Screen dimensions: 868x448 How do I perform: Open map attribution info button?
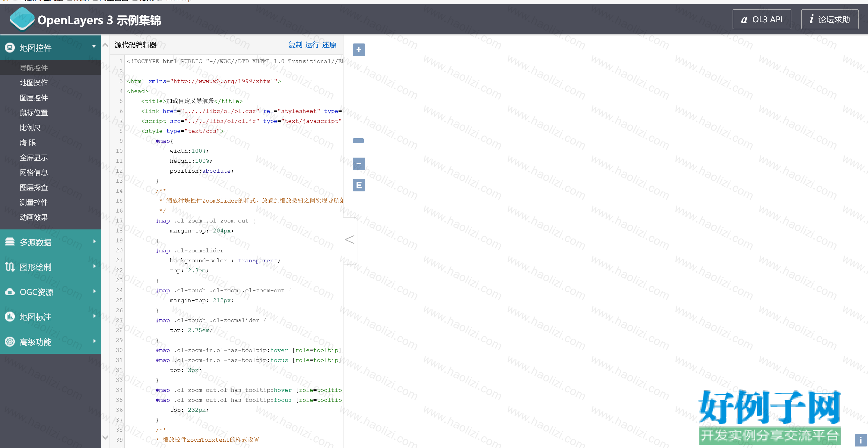pyautogui.click(x=860, y=440)
